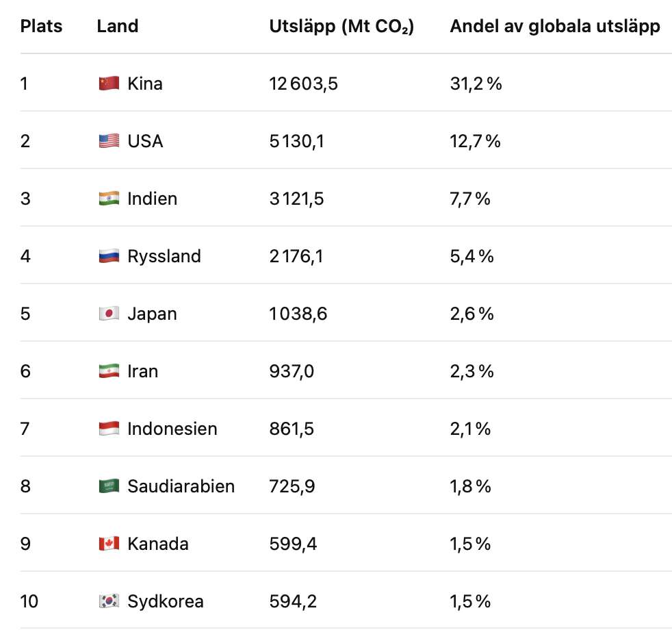Image resolution: width=672 pixels, height=641 pixels.
Task: Click the Andel av globala utsläpp header
Action: (x=555, y=27)
